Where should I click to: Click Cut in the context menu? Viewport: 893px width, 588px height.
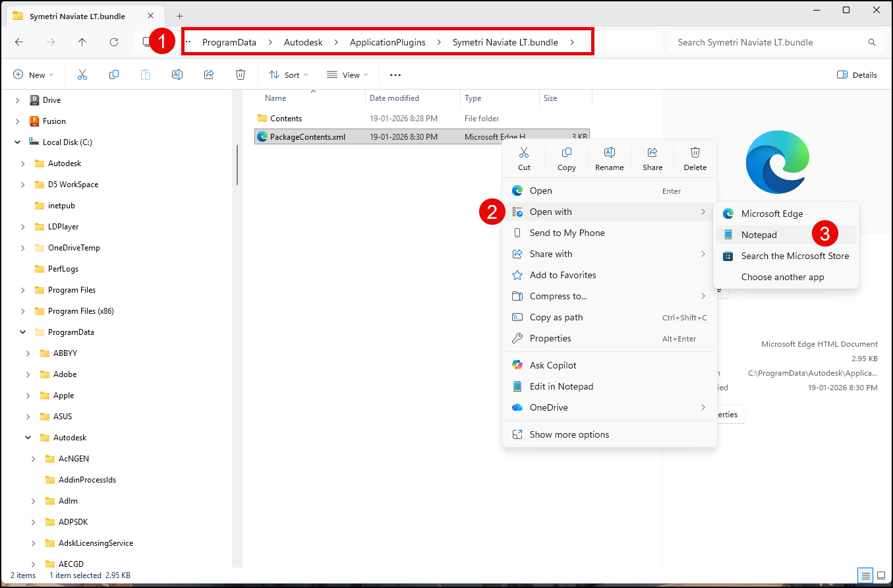524,158
